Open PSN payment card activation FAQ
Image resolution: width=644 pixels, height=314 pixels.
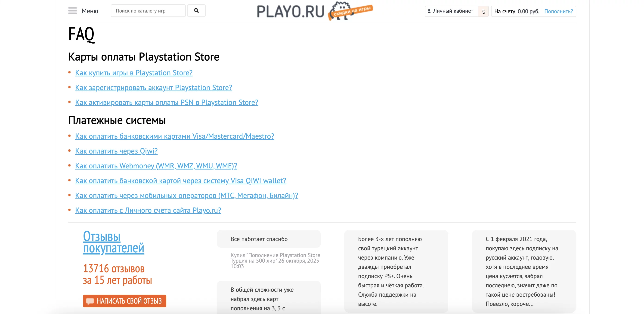click(x=167, y=102)
